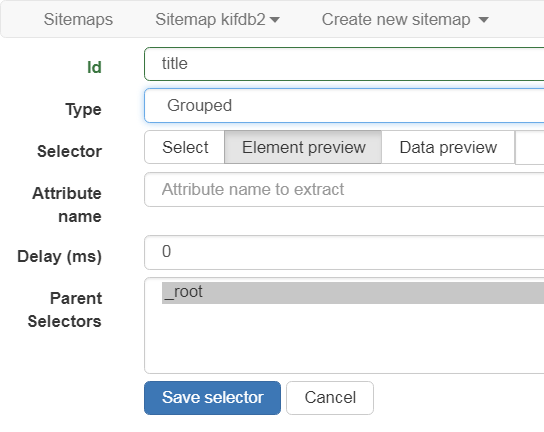Click the Select button for the selector
Viewport: 544px width, 432px height.
185,147
